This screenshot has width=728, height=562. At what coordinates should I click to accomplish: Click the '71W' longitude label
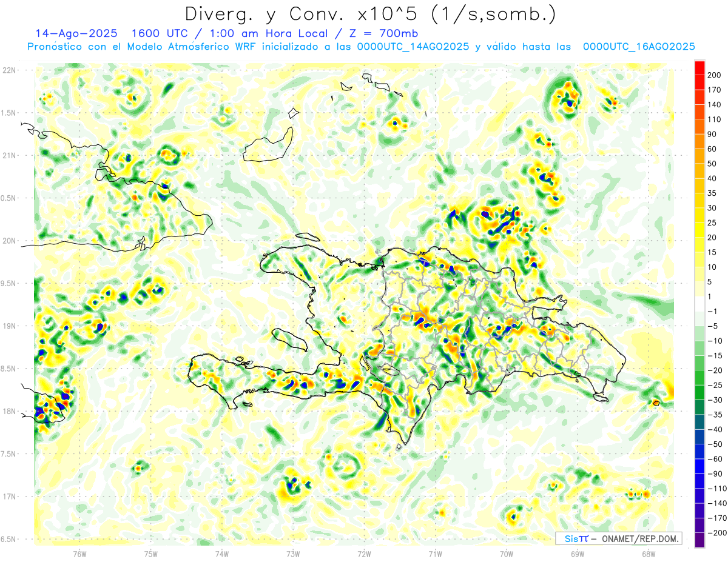click(x=435, y=553)
